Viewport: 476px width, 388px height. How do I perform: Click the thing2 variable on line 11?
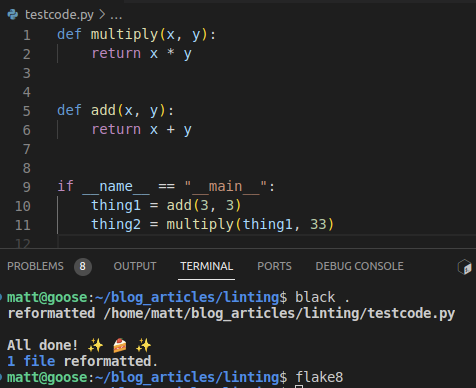tap(116, 224)
